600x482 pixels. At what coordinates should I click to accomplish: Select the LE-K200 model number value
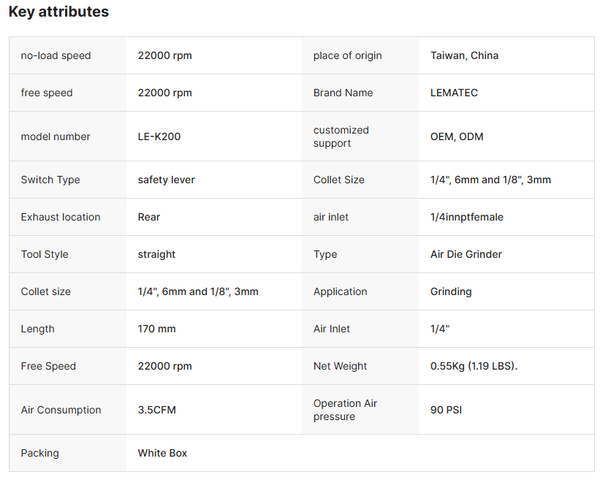pyautogui.click(x=159, y=137)
